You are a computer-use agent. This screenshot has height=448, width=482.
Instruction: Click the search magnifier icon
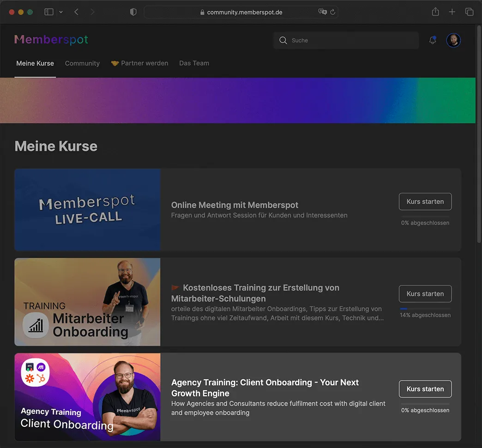click(283, 40)
